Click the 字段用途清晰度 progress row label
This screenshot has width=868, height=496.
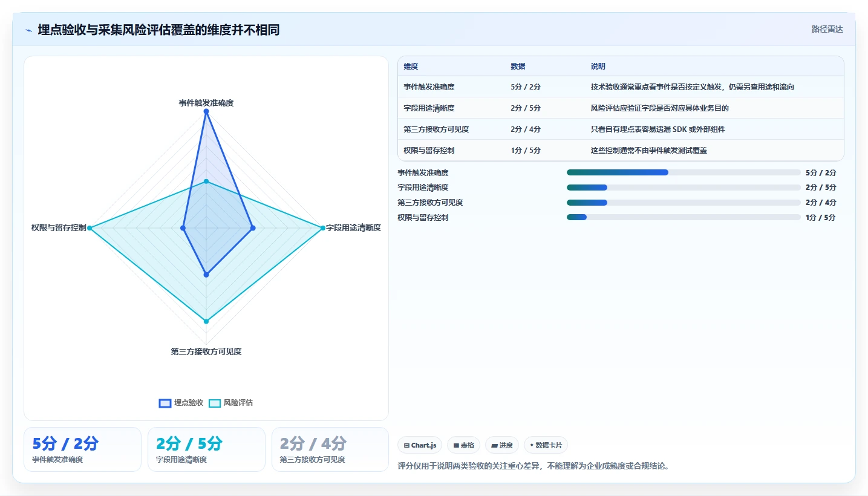point(423,188)
